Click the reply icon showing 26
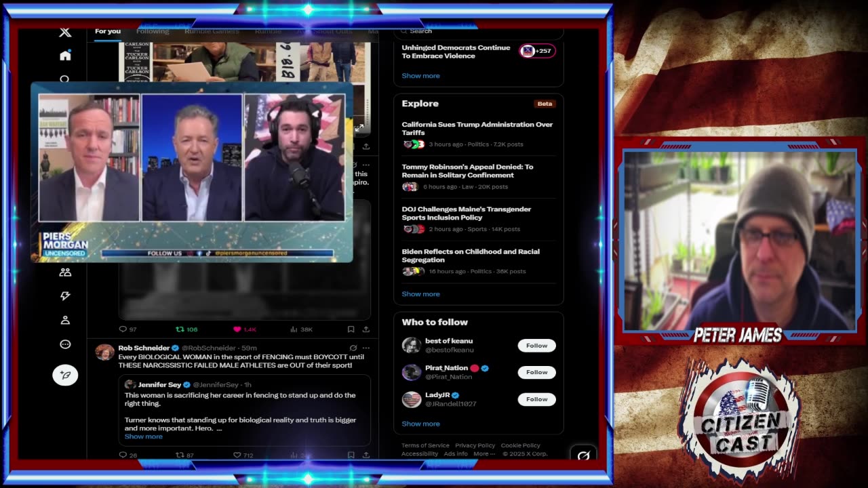The width and height of the screenshot is (868, 488). [123, 455]
